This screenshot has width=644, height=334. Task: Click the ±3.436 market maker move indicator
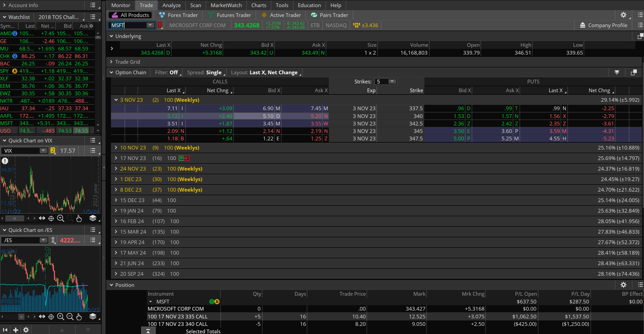(x=366, y=25)
